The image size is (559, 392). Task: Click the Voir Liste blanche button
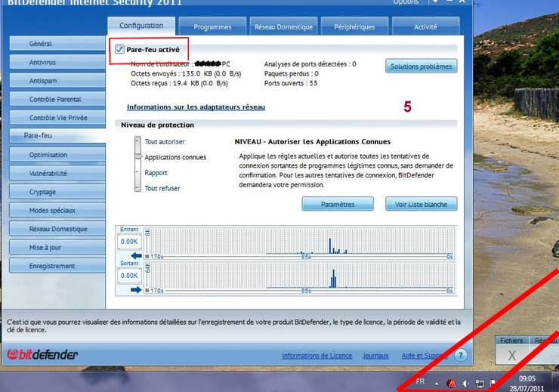[x=421, y=204]
